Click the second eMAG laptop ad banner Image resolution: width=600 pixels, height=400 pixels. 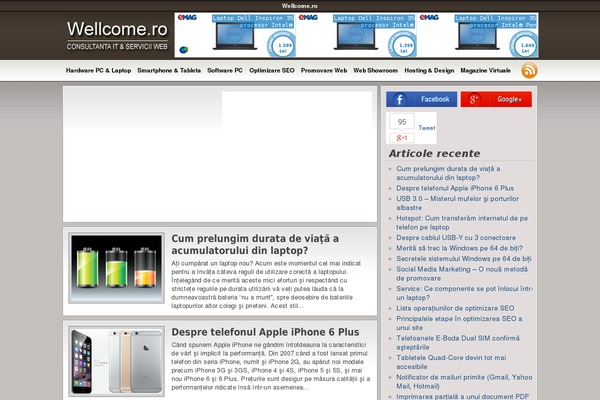356,35
